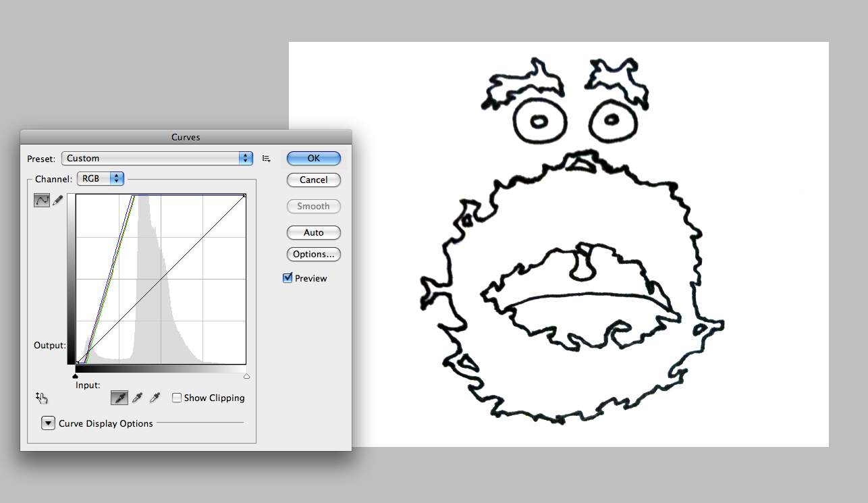Enable the Show Clipping checkbox
Viewport: 868px width, 503px height.
click(x=177, y=398)
